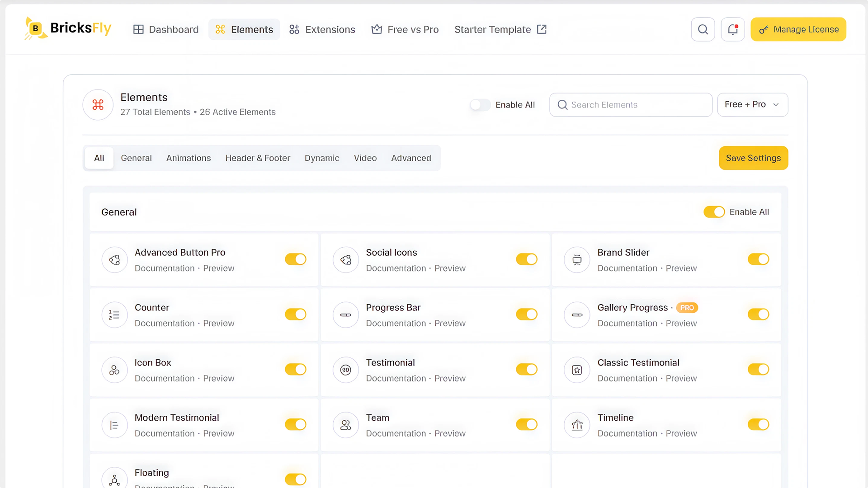This screenshot has width=868, height=488.
Task: Click the Classic Testimonial element icon
Action: (x=577, y=370)
